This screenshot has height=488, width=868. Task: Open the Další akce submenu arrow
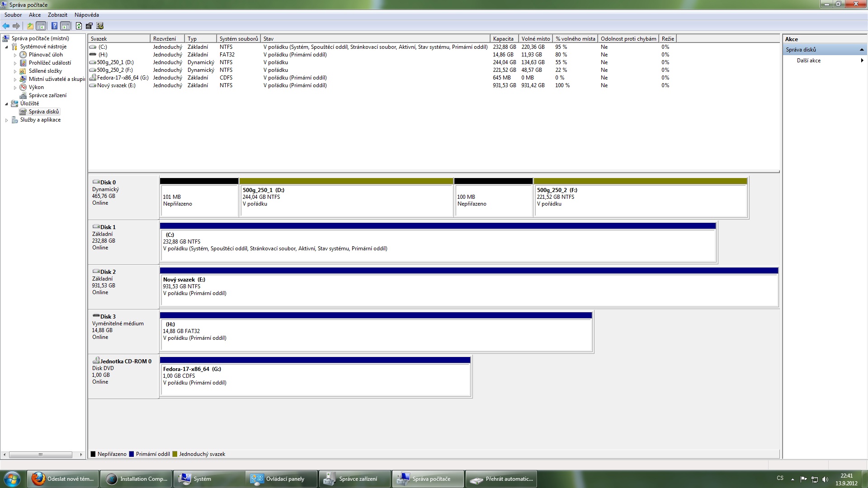(x=862, y=61)
